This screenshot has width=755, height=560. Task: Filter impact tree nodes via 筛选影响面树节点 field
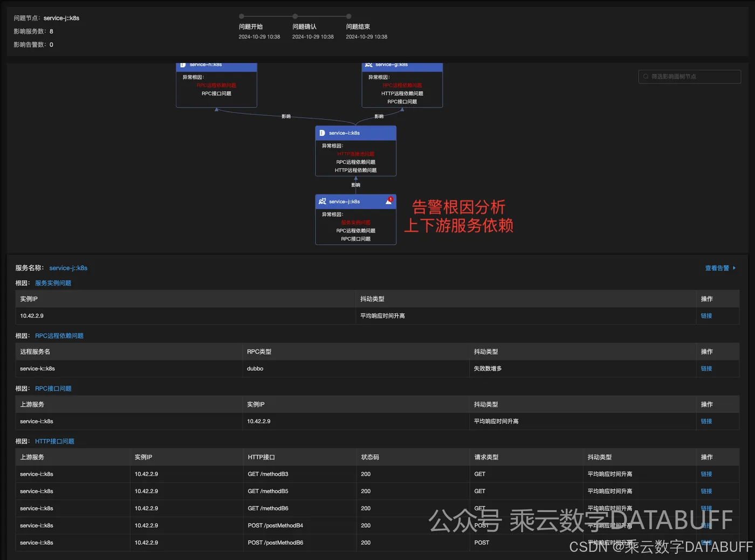coord(690,77)
